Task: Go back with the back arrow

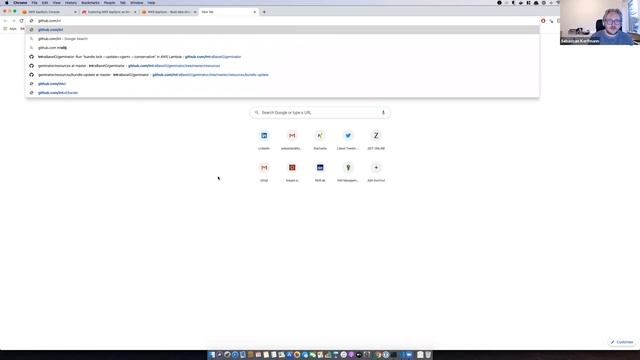Action: 5,21
